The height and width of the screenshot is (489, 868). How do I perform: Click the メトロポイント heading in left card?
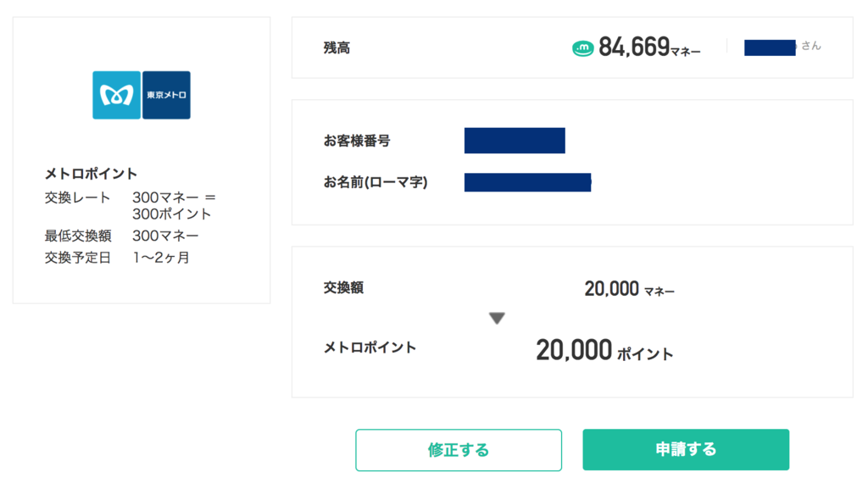[91, 174]
